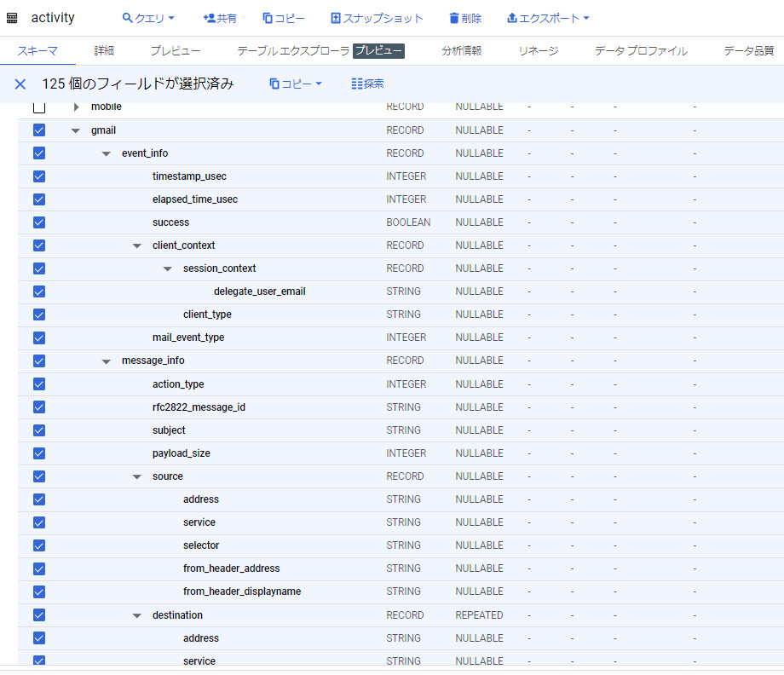The height and width of the screenshot is (675, 784).
Task: Collapse the destination record
Action: (137, 615)
